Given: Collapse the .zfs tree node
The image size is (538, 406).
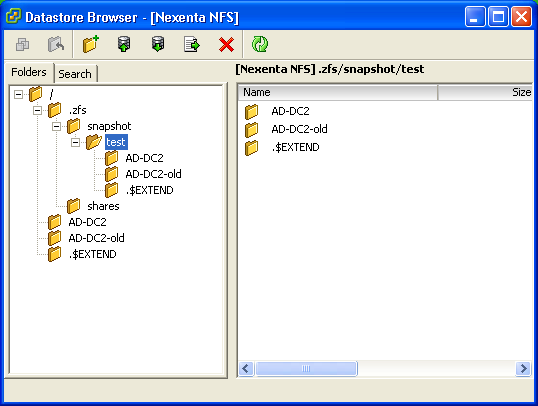Looking at the screenshot, I should point(37,110).
